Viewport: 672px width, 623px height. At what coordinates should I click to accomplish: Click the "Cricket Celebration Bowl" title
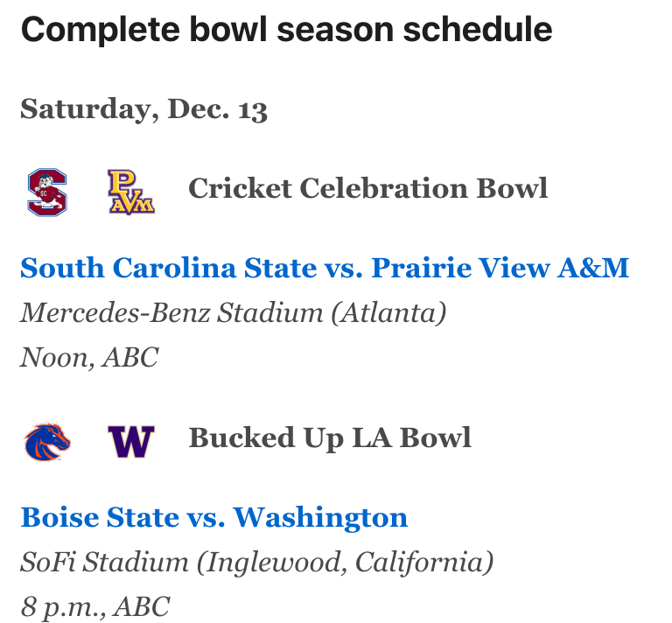[368, 188]
